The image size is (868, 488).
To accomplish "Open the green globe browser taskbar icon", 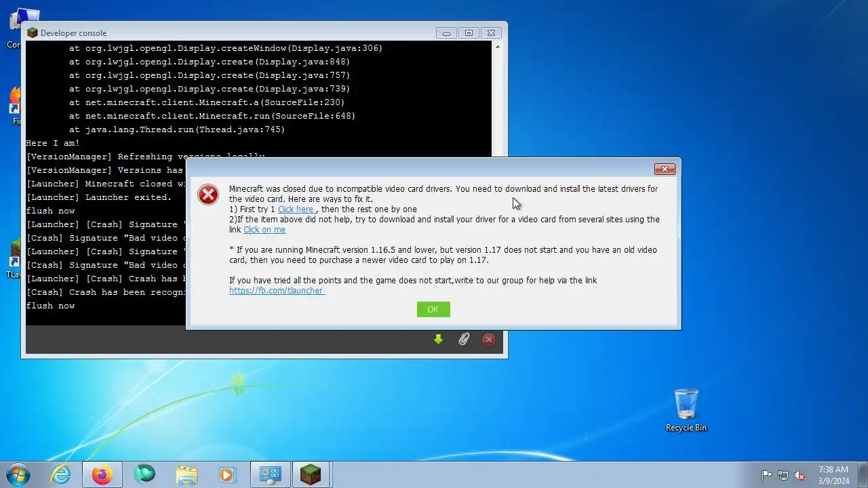I will (x=144, y=474).
